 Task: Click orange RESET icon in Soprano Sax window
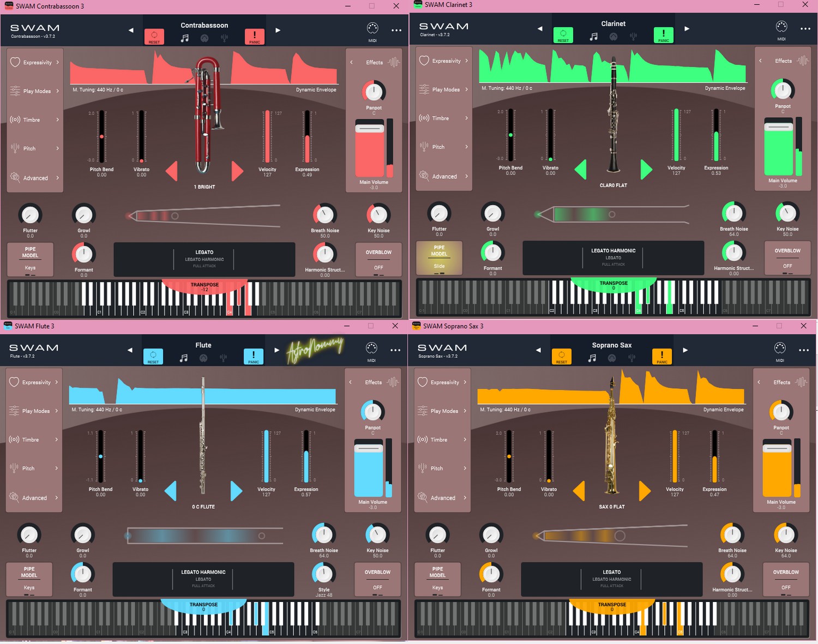click(562, 357)
